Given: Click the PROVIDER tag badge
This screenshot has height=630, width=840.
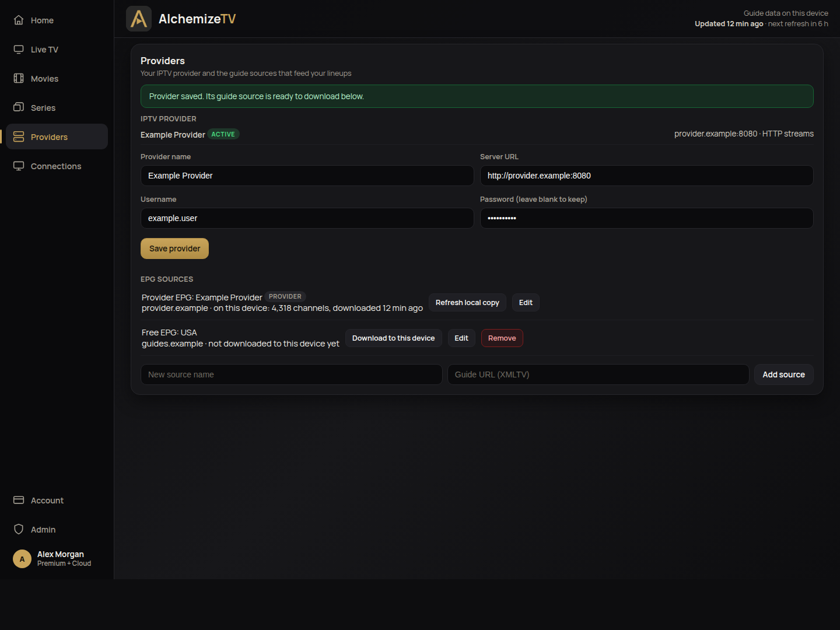Looking at the screenshot, I should click(285, 296).
